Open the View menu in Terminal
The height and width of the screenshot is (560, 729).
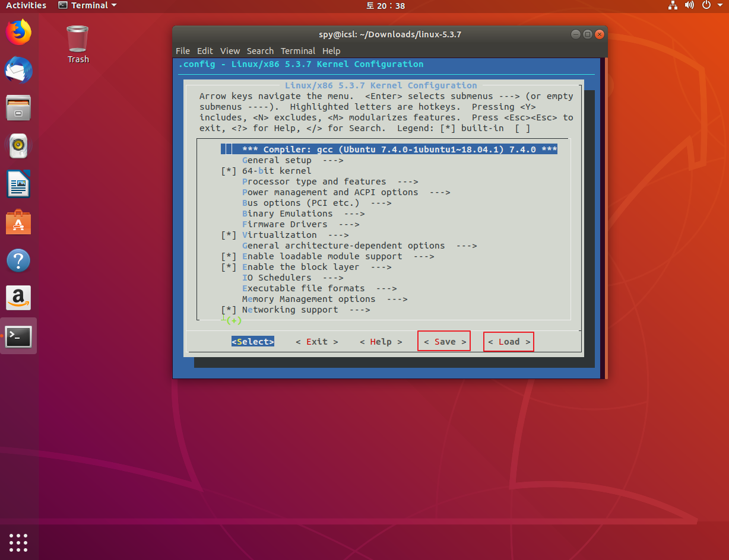tap(230, 51)
